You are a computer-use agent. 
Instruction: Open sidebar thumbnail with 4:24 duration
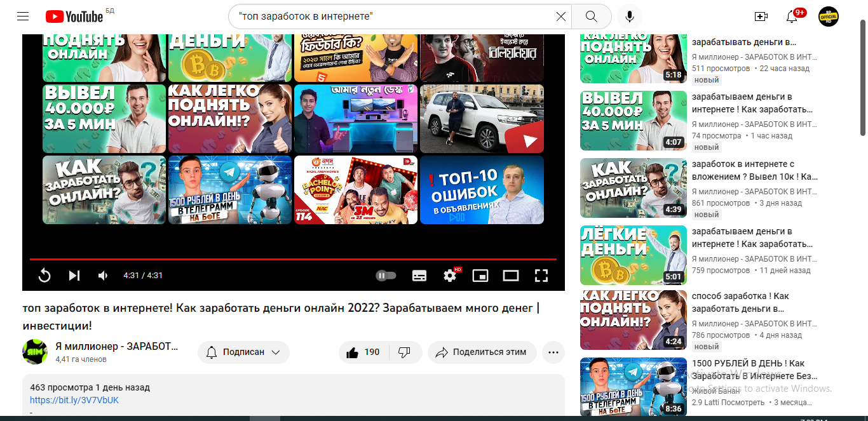coord(634,320)
